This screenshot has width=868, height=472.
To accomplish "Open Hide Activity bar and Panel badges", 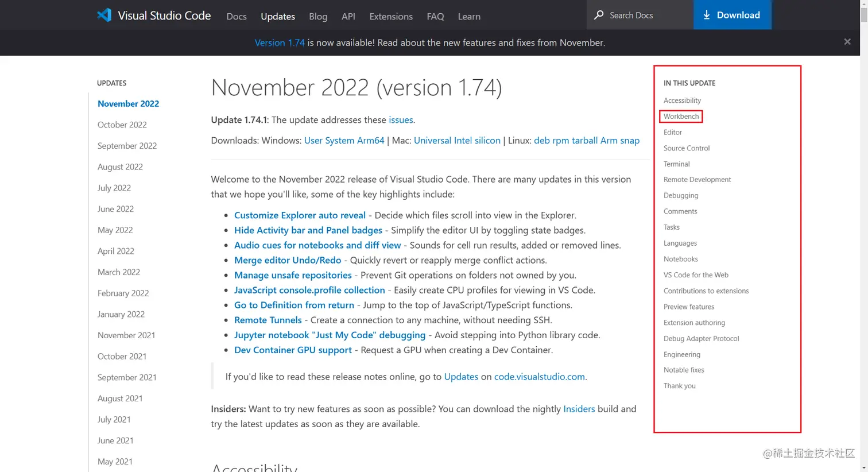I will click(x=308, y=230).
